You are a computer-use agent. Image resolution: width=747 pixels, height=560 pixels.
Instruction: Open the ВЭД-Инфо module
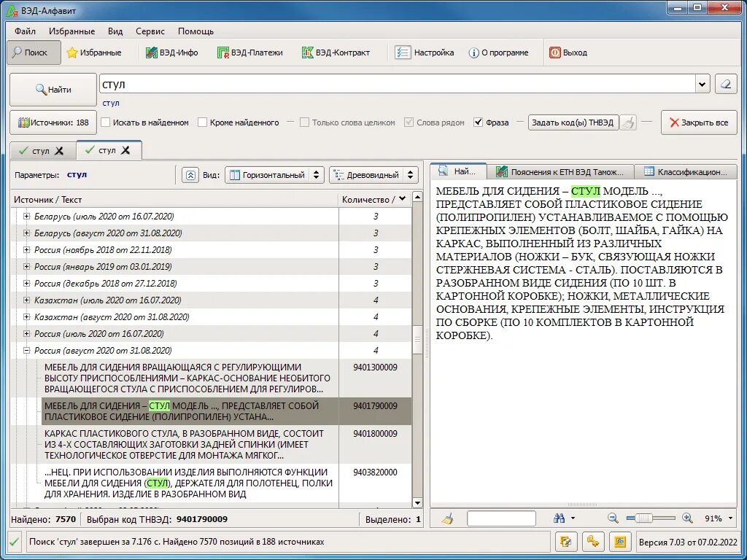tap(171, 52)
